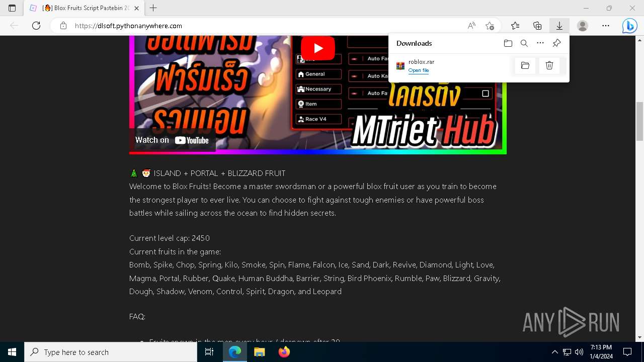Click the 'Current level cap: 2450' text

tap(170, 238)
